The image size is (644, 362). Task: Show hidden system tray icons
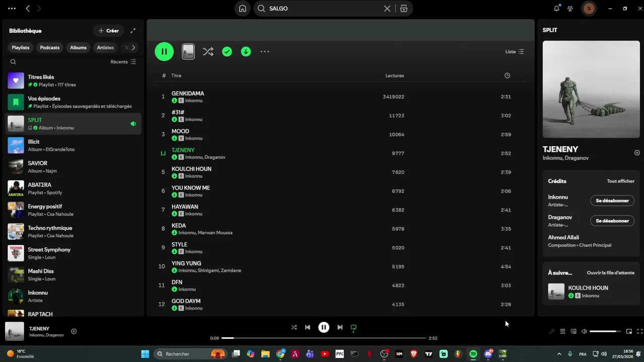tap(559, 354)
